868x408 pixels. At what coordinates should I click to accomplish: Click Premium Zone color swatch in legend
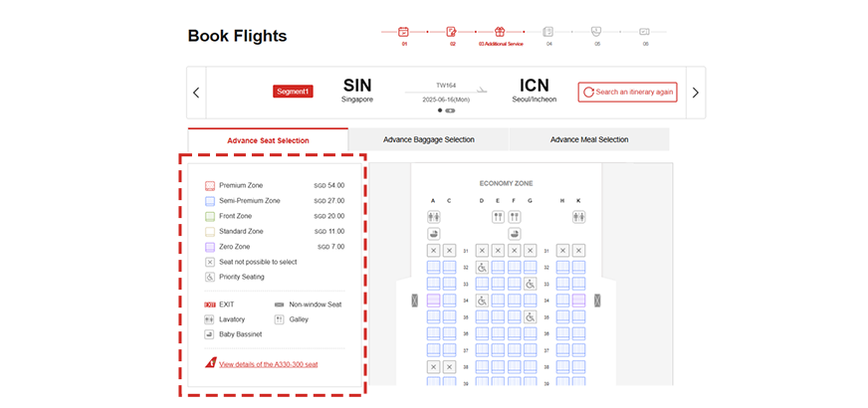click(x=210, y=185)
